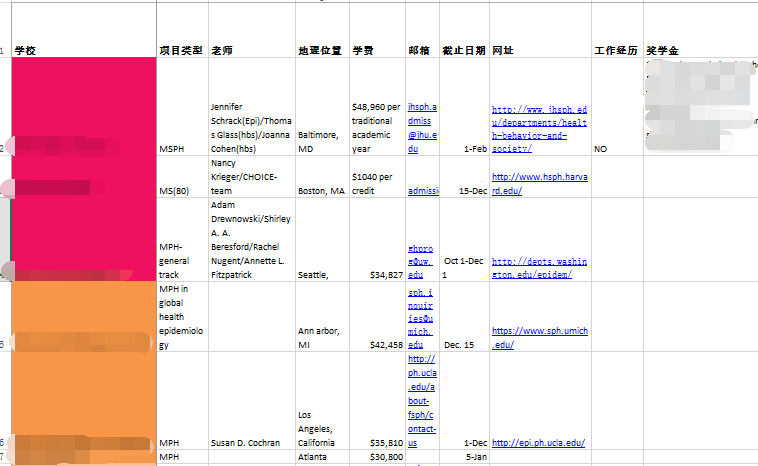The image size is (758, 466).
Task: Open the jhsph.admiss@jhu.edu email link
Action: click(422, 128)
